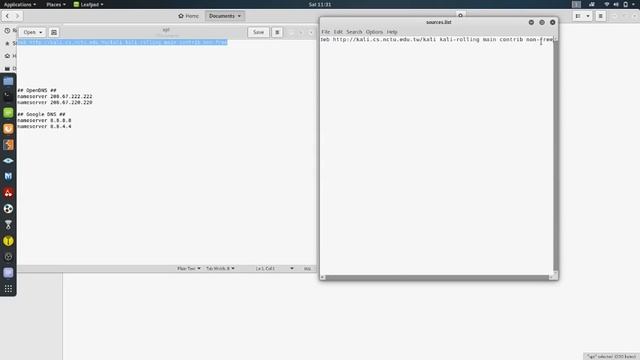This screenshot has width=640, height=360.
Task: Click nameserver 8.8.4.4 line
Action: [x=44, y=127]
